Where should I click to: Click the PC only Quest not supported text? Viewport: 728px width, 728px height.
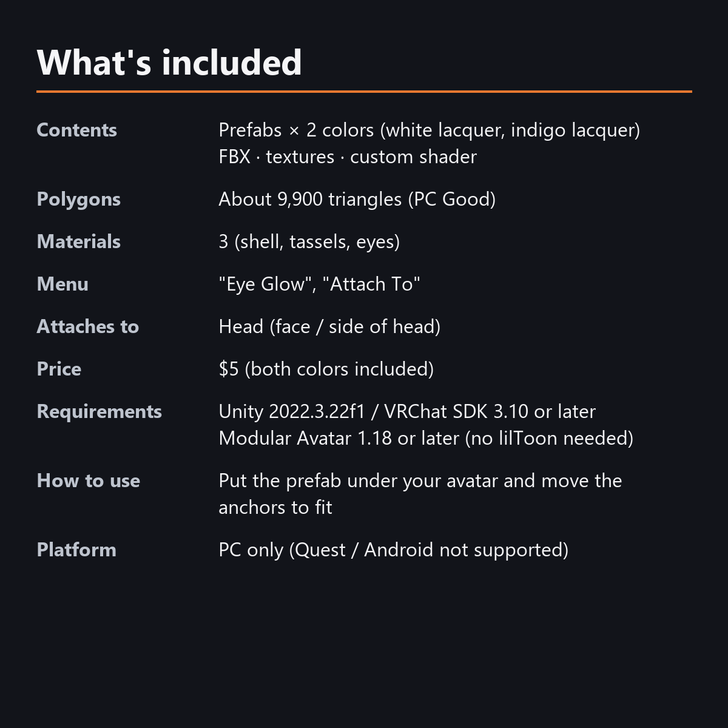click(394, 550)
